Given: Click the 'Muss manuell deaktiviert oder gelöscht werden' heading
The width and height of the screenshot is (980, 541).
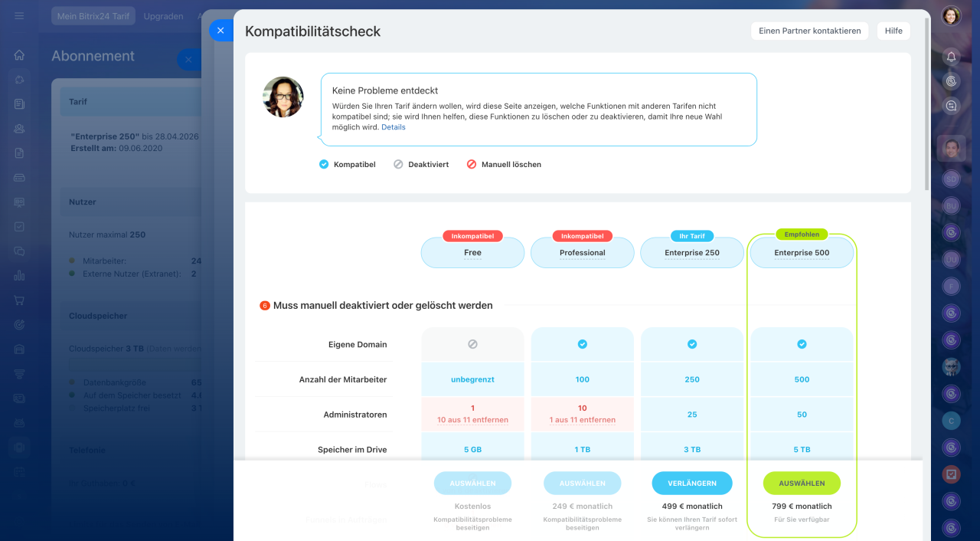Looking at the screenshot, I should click(x=383, y=305).
